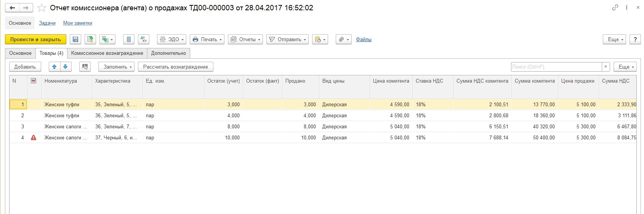The width and height of the screenshot is (644, 214).
Task: Move row up with blue arrow
Action: [x=54, y=67]
